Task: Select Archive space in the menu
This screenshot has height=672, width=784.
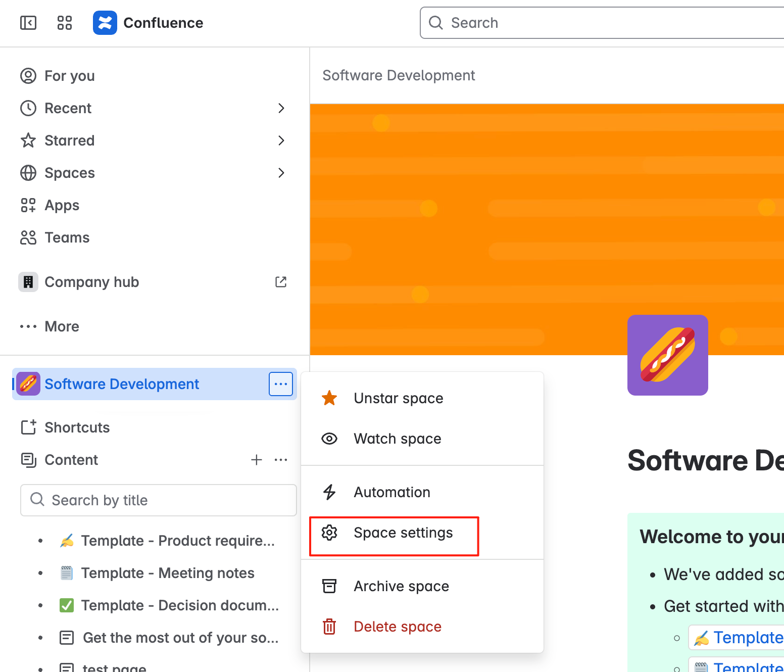Action: (x=422, y=586)
